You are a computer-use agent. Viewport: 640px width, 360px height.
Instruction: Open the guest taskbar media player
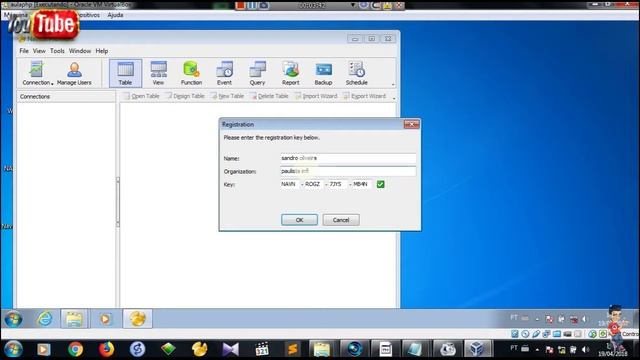coord(105,319)
